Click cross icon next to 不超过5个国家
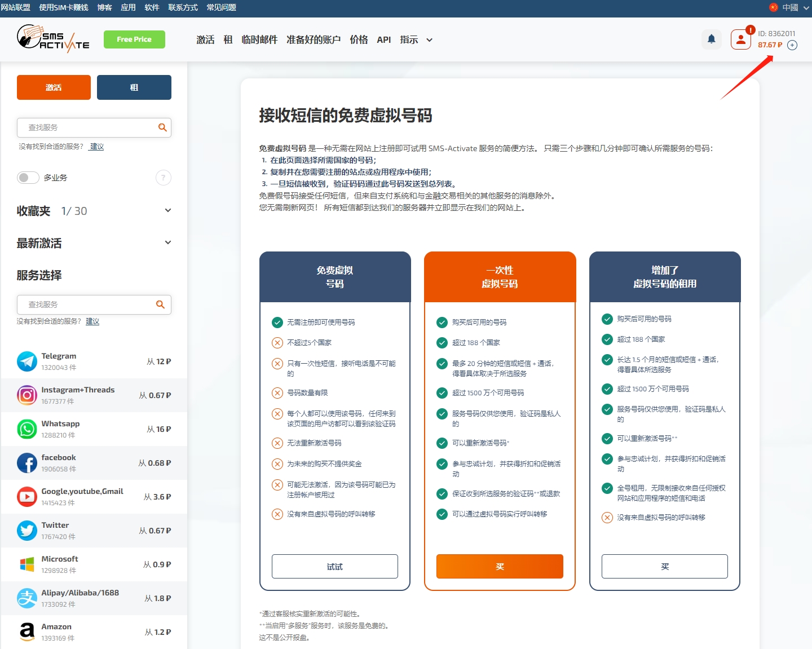The image size is (812, 649). pos(277,343)
